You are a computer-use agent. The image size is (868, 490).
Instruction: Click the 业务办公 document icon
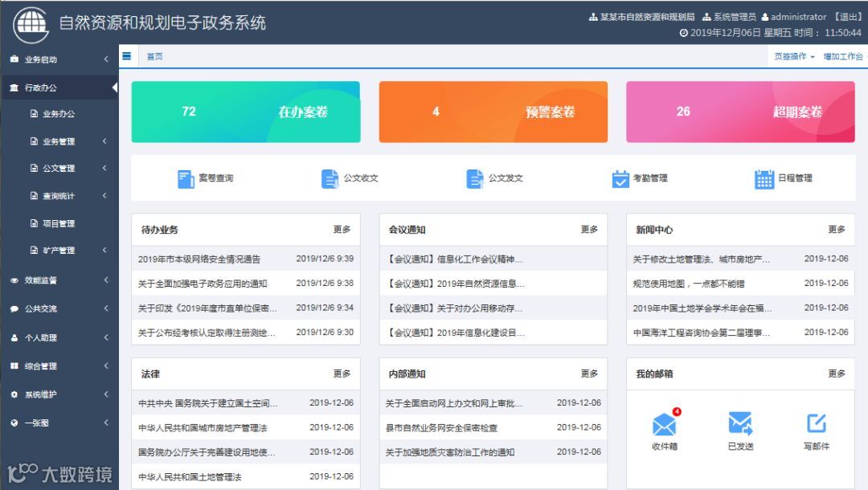point(34,113)
